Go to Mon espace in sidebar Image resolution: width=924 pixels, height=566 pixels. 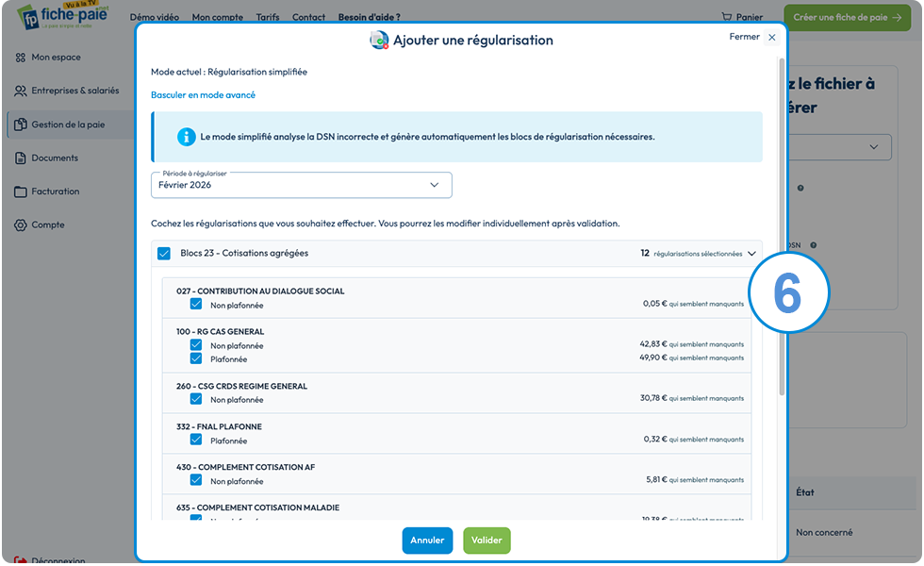pyautogui.click(x=56, y=58)
